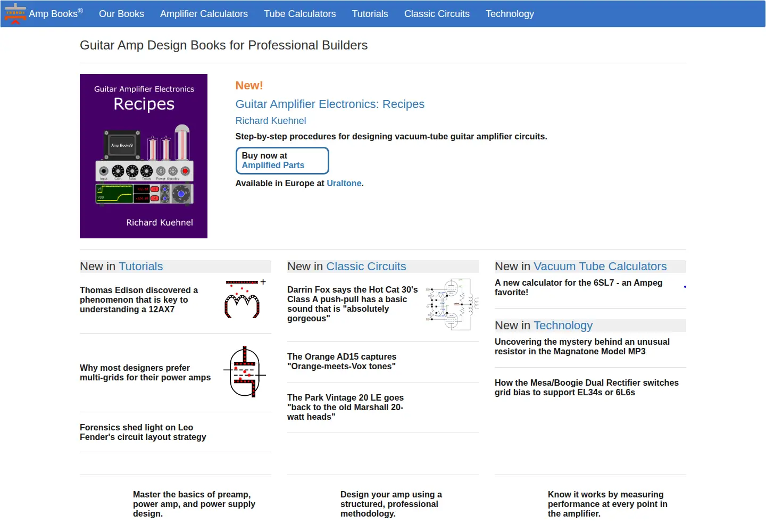Image resolution: width=766 pixels, height=532 pixels.
Task: Open the multi-grid tube diagram icon
Action: tap(245, 372)
